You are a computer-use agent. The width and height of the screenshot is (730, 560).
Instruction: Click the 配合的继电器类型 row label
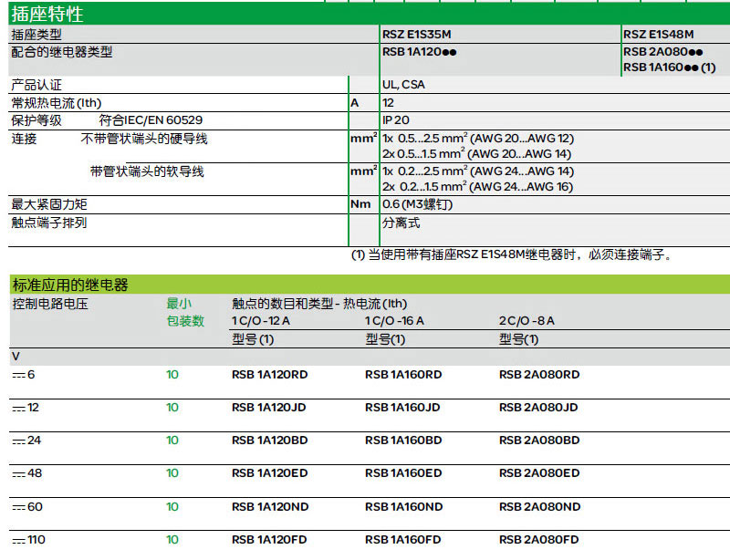(61, 52)
